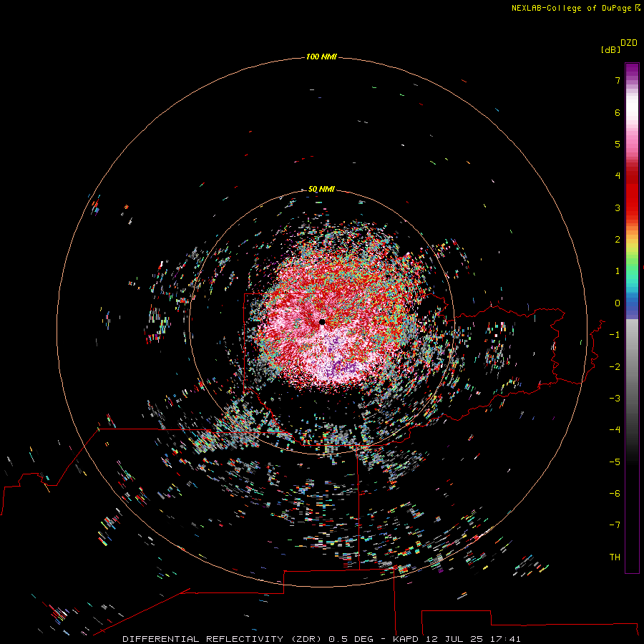Click legend value 7 on color scale
The width and height of the screenshot is (644, 644).
coord(618,80)
